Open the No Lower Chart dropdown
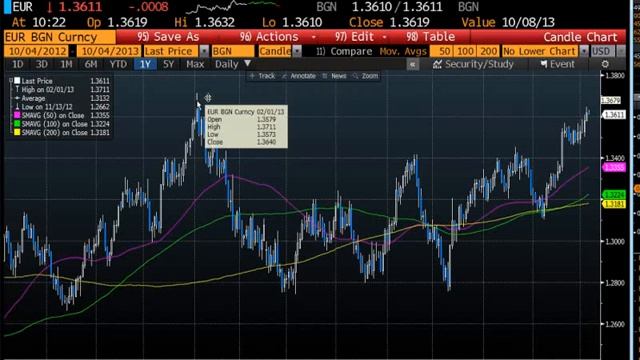Screen dimensions: 640x360 click(584, 51)
